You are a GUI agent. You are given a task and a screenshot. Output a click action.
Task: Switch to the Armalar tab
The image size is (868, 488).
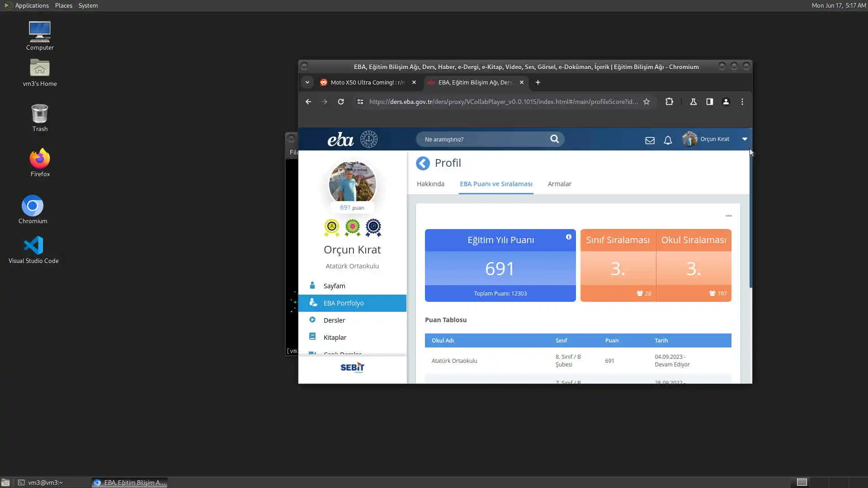coord(559,184)
